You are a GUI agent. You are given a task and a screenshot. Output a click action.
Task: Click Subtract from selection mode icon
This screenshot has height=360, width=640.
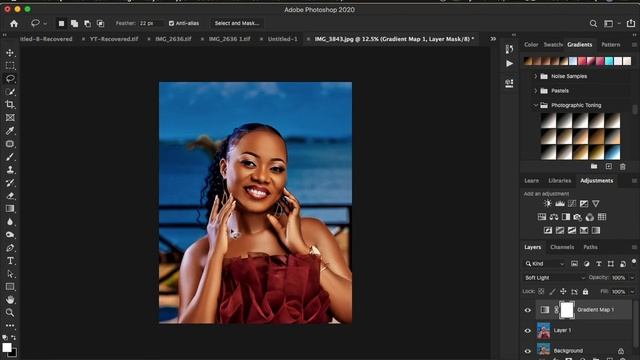point(87,24)
